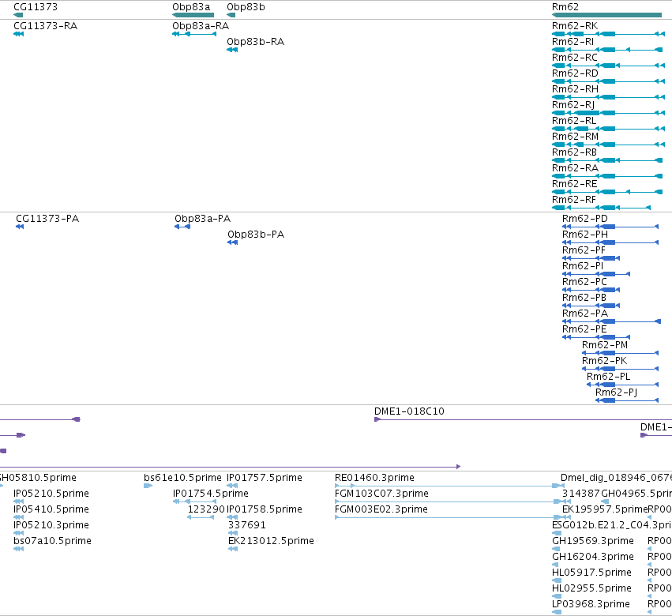Screen dimensions: 672x616
Task: Click the Obp83b-RA transcript label
Action: pos(255,42)
